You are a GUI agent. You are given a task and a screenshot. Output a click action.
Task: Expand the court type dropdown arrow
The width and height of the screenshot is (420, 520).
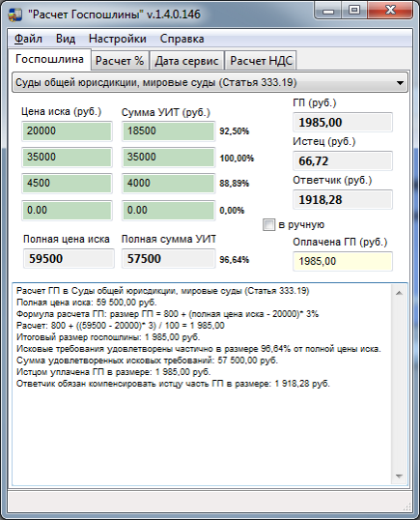pos(400,82)
